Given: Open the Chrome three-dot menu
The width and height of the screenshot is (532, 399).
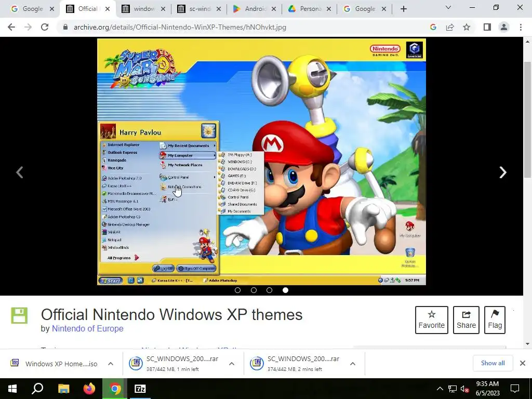Looking at the screenshot, I should point(521,27).
